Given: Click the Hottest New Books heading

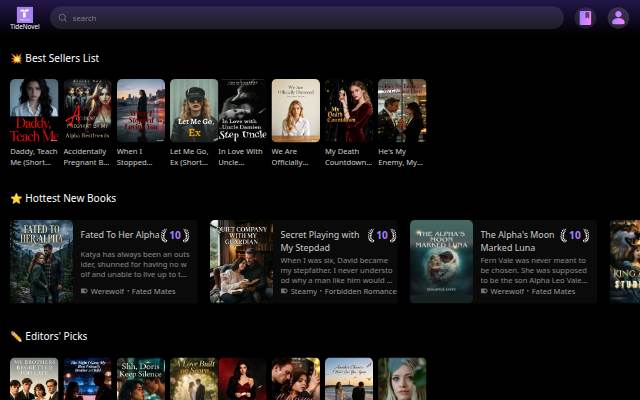Looking at the screenshot, I should [71, 198].
